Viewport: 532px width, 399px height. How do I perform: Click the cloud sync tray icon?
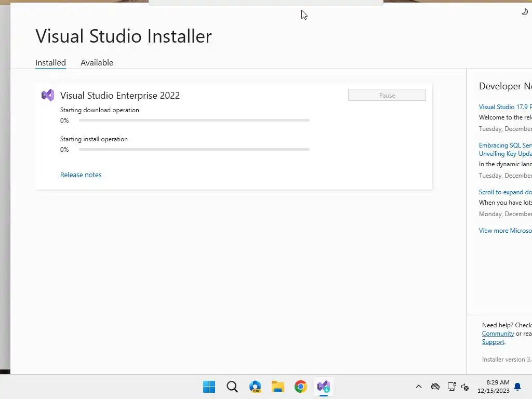pos(435,387)
